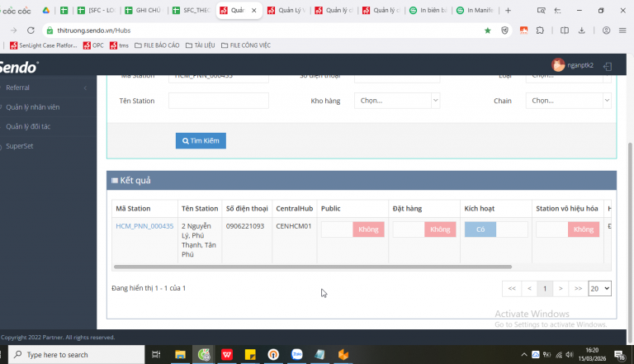This screenshot has width=634, height=364.
Task: Open FILE BÁO CÁO bookmark folder
Action: (157, 45)
